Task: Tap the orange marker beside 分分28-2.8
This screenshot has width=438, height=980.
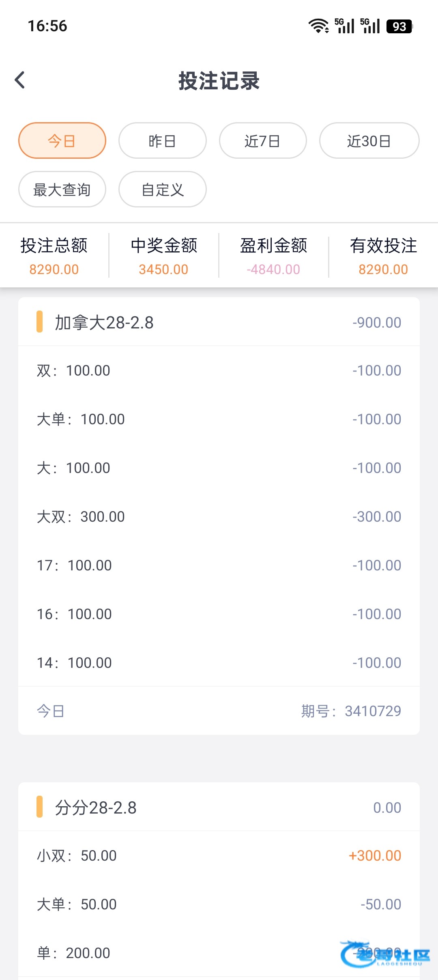Action: pyautogui.click(x=39, y=807)
